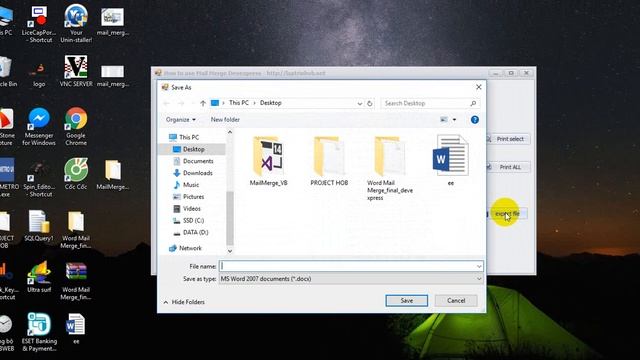Select the ee Word document on the desktop
Screen dimensions: 640x360
coord(76,329)
